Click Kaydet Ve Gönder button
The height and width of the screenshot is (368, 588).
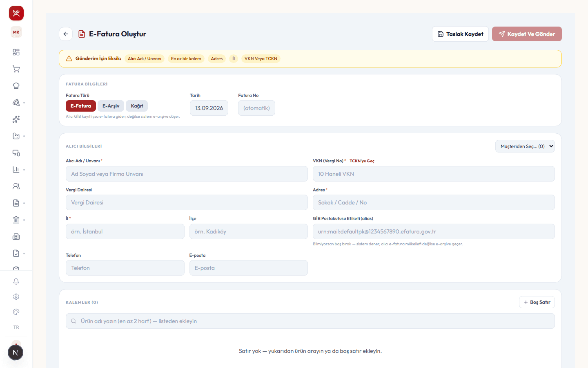coord(527,34)
